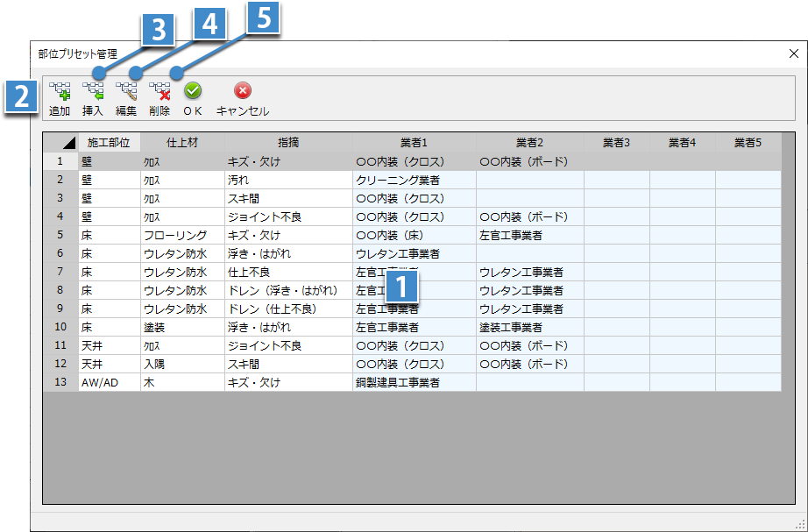The image size is (808, 532).
Task: Click the 業者1 column header
Action: pyautogui.click(x=414, y=143)
